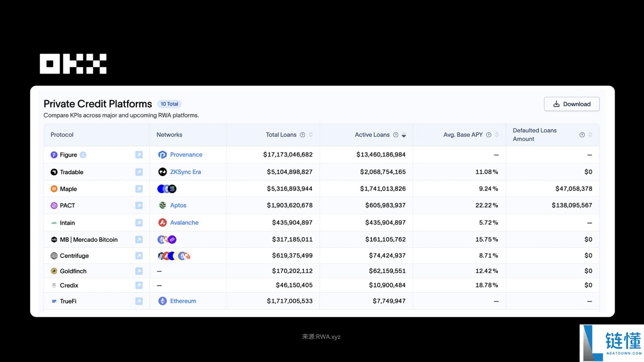This screenshot has width=644, height=362.
Task: Open PACT's external link arrow icon
Action: tap(139, 205)
